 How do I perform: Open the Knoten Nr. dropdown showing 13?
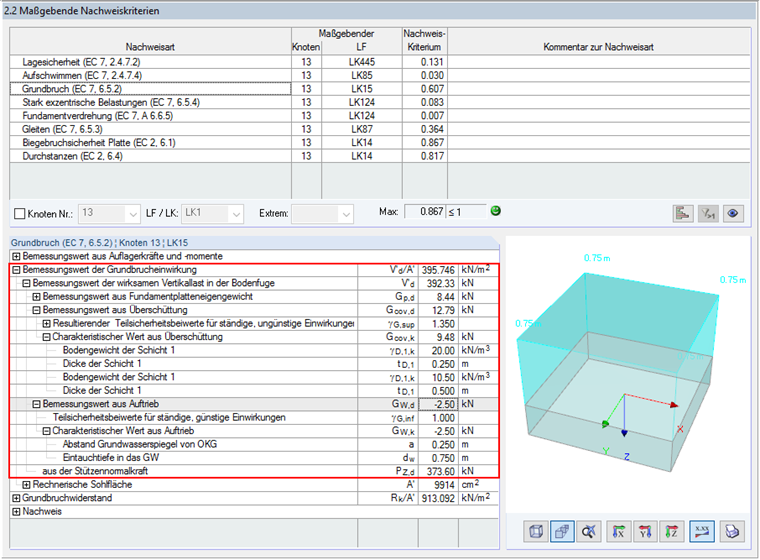109,213
